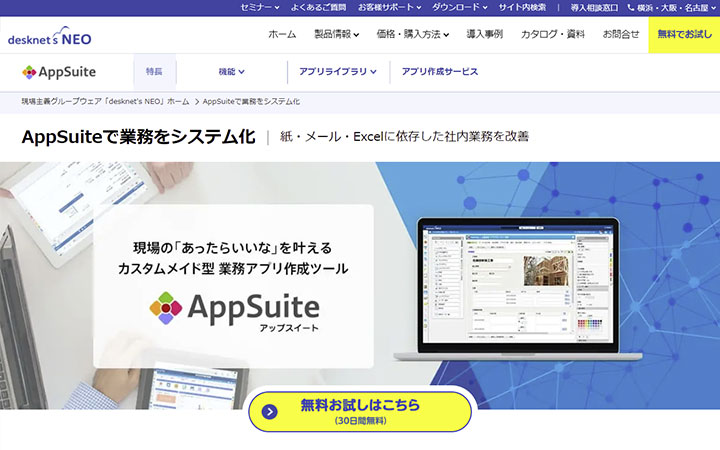Select the 特長 tab

pyautogui.click(x=154, y=72)
